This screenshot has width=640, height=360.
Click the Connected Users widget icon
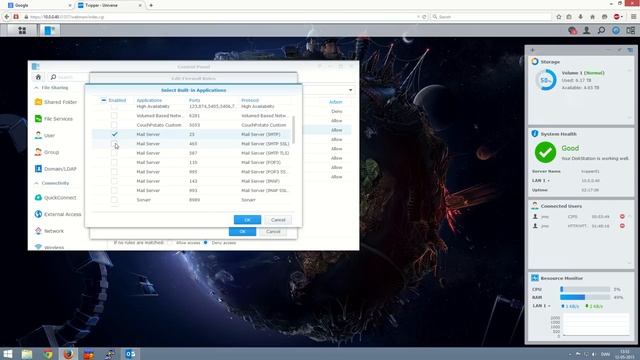click(535, 206)
